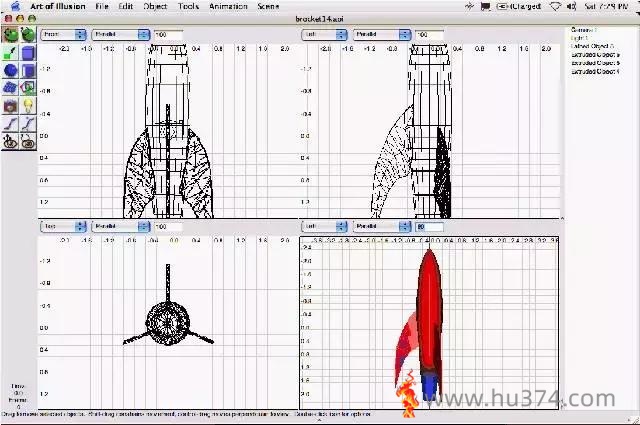Click the blue rocket nozzle in shaded view
The width and height of the screenshot is (640, 425).
[429, 387]
